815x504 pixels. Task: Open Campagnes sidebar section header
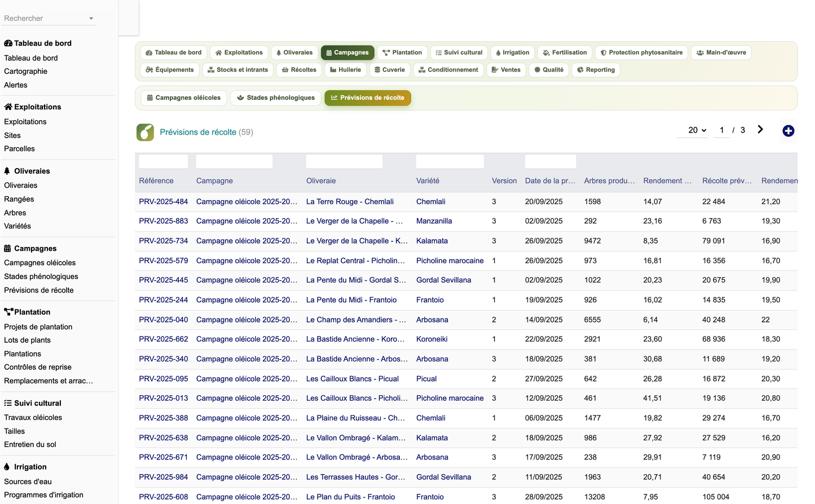pyautogui.click(x=30, y=249)
